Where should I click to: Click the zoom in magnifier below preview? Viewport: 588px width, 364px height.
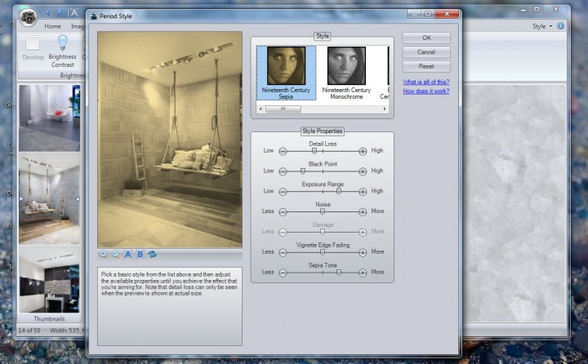(104, 254)
